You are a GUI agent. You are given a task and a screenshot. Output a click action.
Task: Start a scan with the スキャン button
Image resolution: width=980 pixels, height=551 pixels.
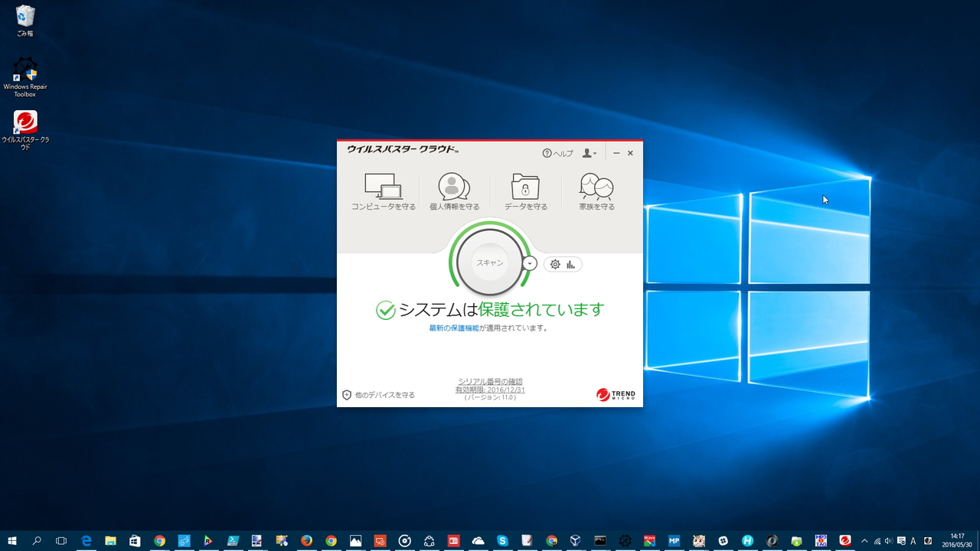click(x=489, y=262)
